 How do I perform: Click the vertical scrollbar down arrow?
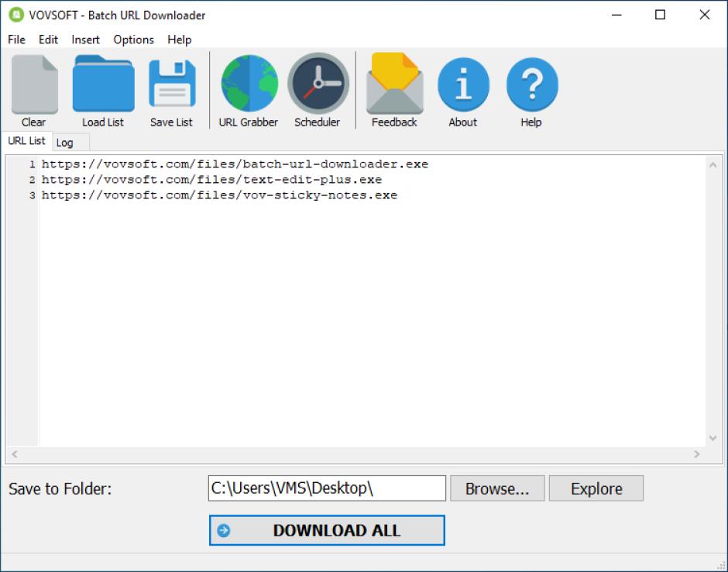coord(713,438)
